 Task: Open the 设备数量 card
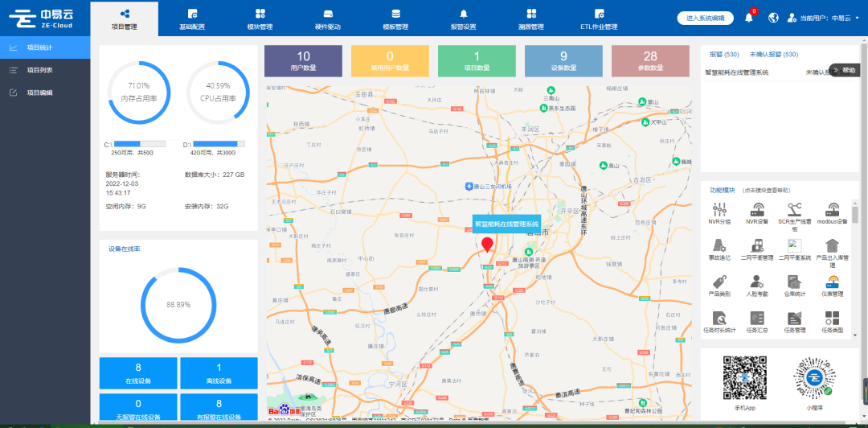563,61
